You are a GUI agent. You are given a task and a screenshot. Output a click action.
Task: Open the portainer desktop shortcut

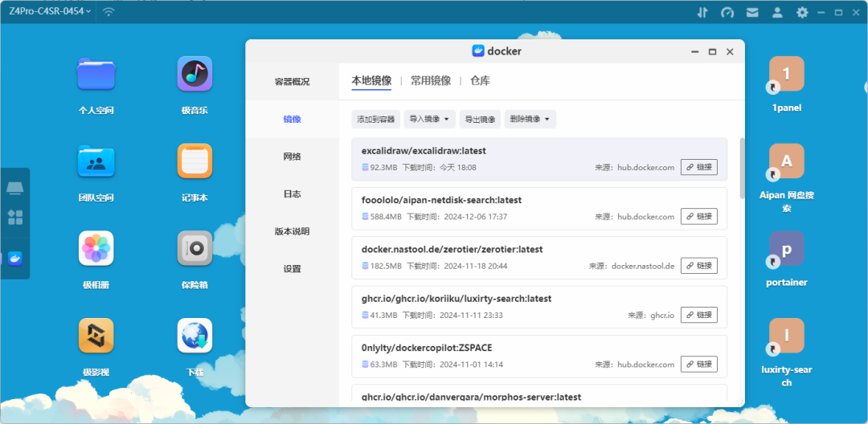[x=787, y=248]
